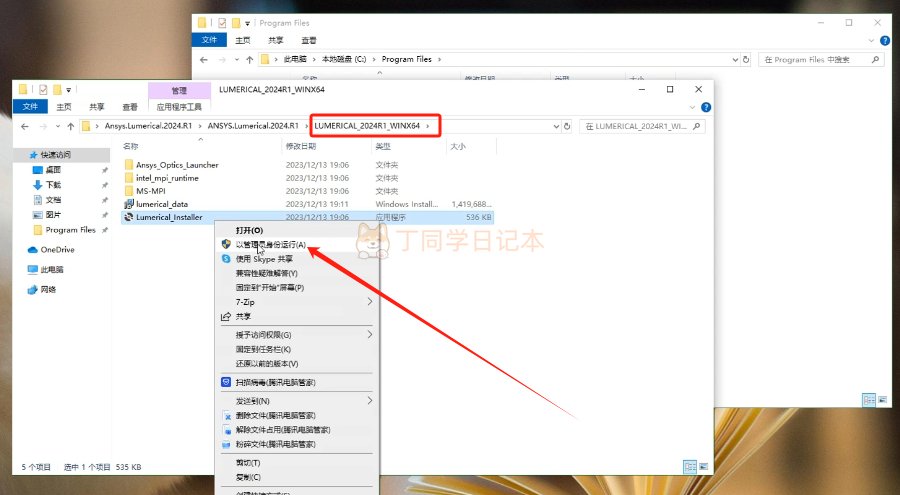Click the Lumerical_Installer application icon
900x495 pixels.
pos(128,216)
